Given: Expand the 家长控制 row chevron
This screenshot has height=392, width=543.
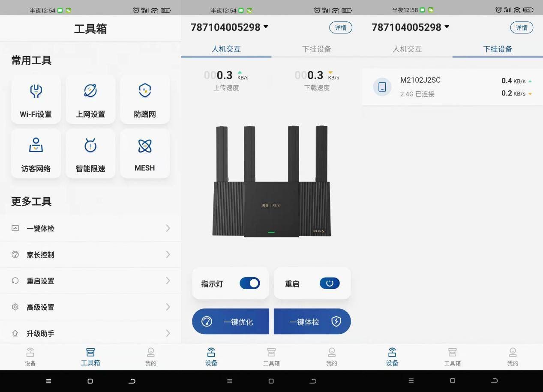Looking at the screenshot, I should pos(168,254).
